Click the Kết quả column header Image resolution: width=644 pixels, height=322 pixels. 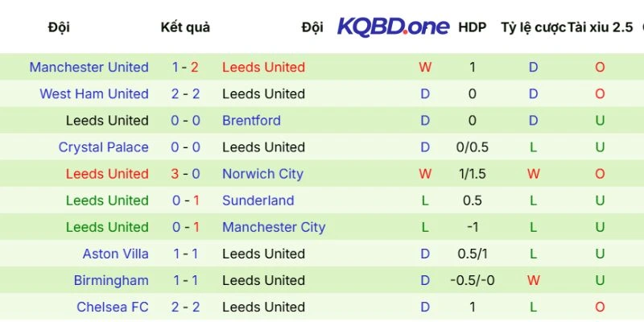click(185, 27)
